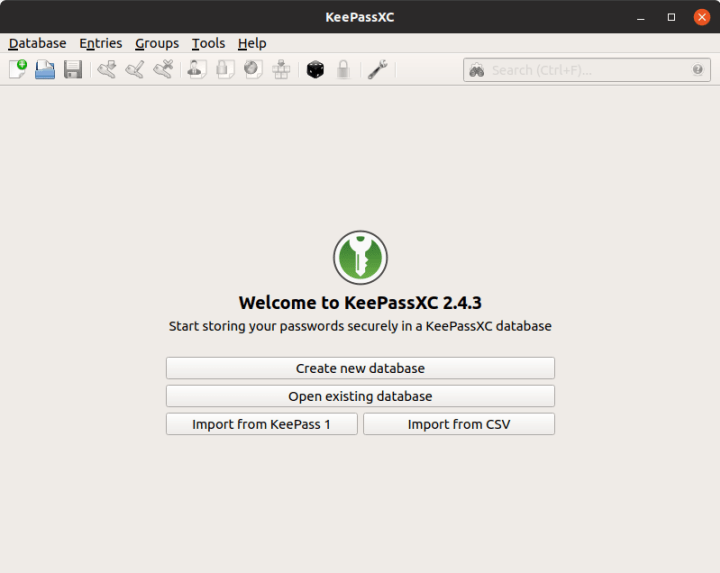Click the Open database folder icon

tap(45, 69)
